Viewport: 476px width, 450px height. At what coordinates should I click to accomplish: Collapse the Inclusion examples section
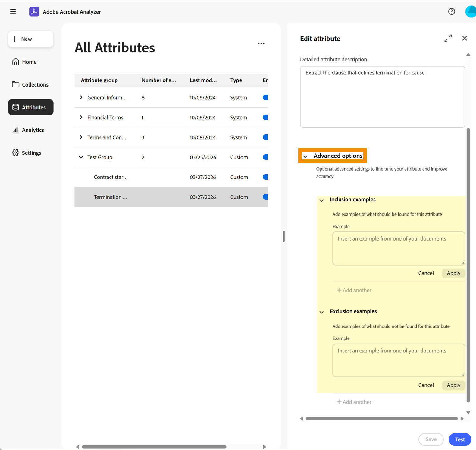tap(321, 200)
